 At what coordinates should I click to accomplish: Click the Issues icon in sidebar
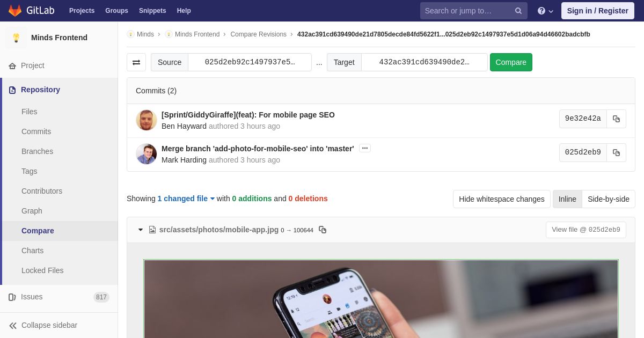(x=12, y=297)
